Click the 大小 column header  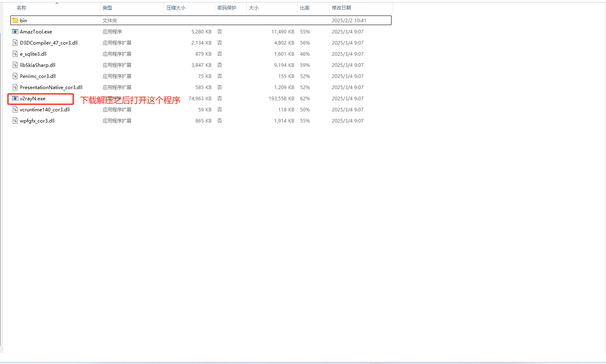click(x=254, y=8)
